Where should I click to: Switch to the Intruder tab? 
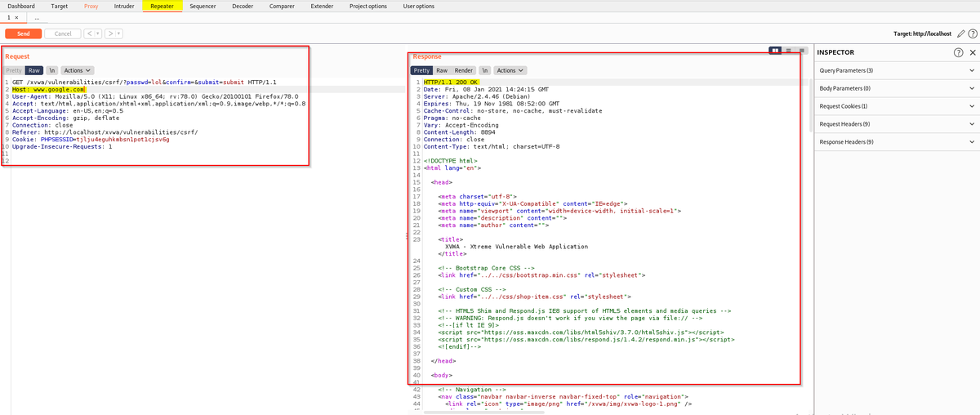click(x=124, y=6)
